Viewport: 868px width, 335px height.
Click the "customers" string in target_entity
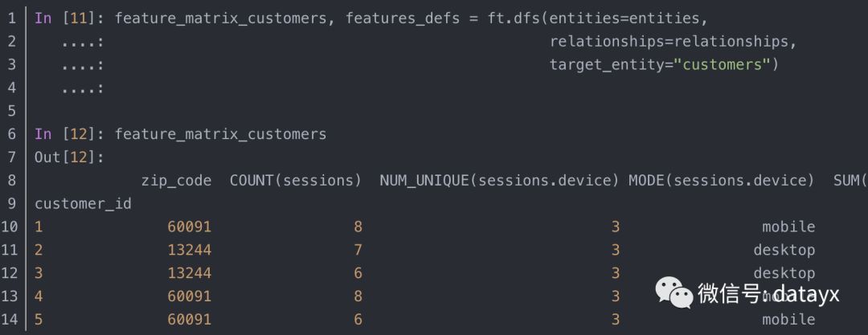(x=721, y=65)
